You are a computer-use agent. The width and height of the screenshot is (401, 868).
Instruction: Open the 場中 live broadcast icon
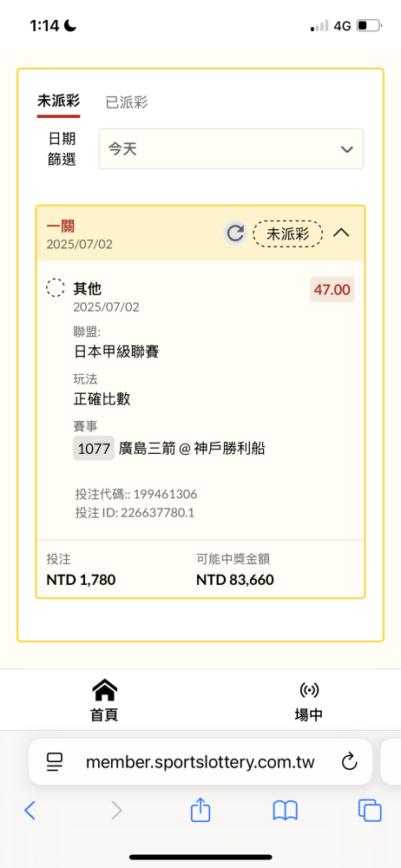(309, 690)
